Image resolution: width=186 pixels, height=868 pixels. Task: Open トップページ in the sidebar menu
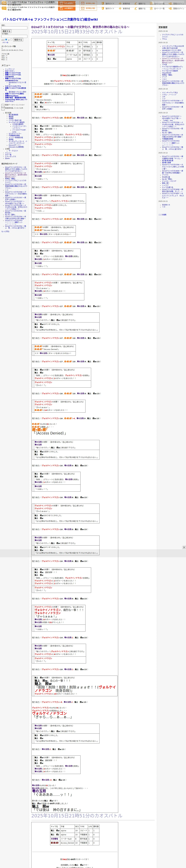[x=10, y=69]
